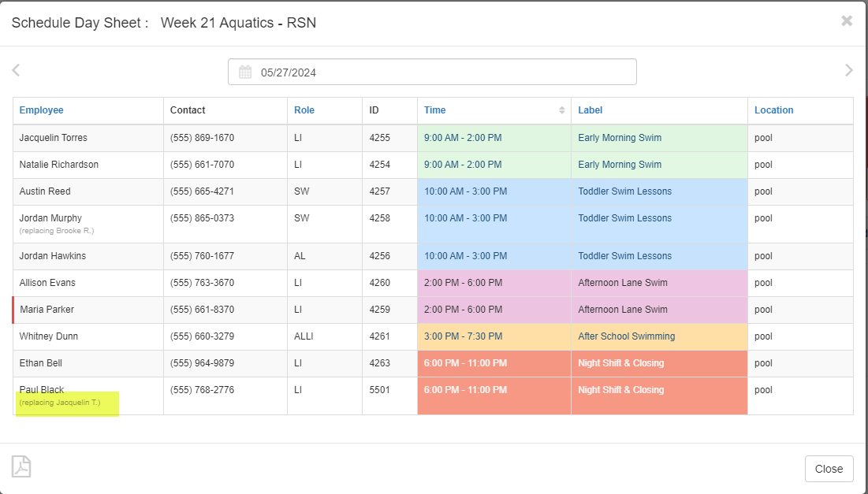Click phone number (555) 869-1670
The height and width of the screenshot is (494, 868).
202,138
